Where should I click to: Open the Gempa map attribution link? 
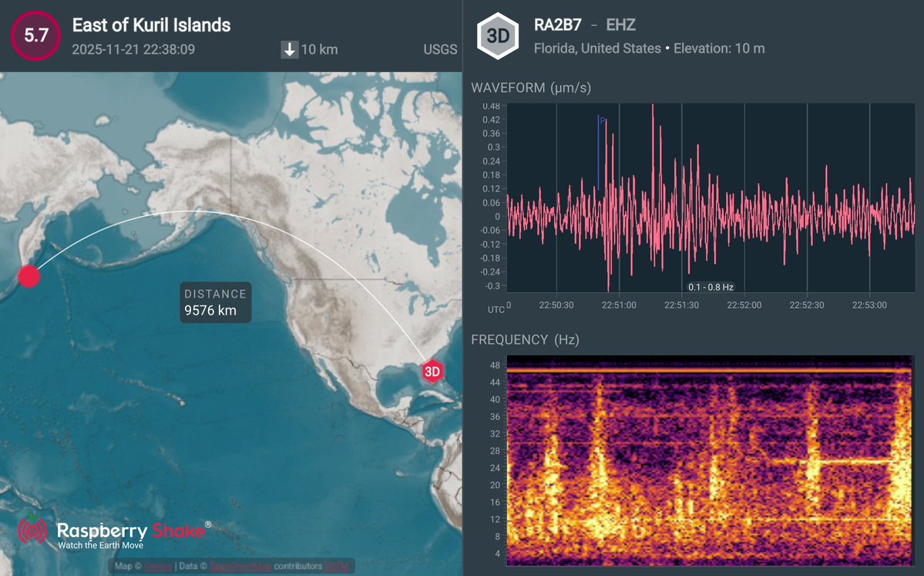(x=157, y=566)
